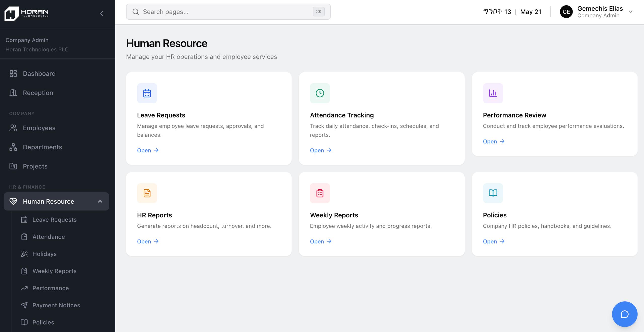This screenshot has width=644, height=332.
Task: Click the May 21 date text
Action: coord(531,12)
